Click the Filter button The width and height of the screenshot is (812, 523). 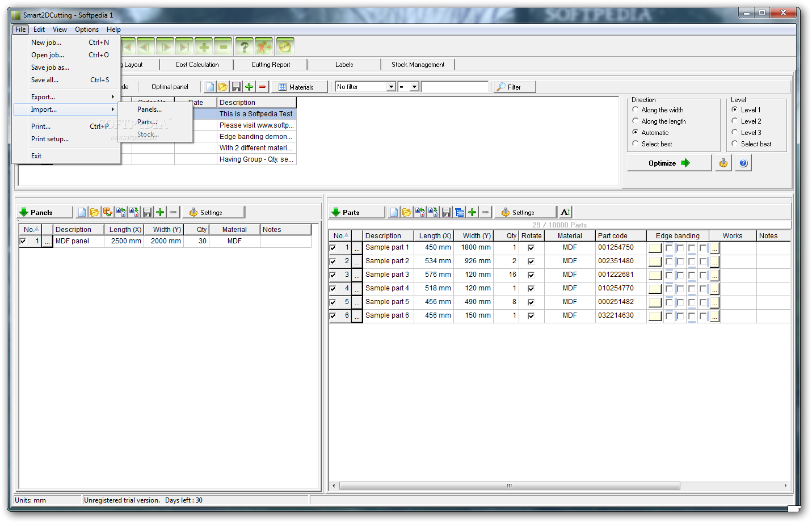pyautogui.click(x=514, y=87)
